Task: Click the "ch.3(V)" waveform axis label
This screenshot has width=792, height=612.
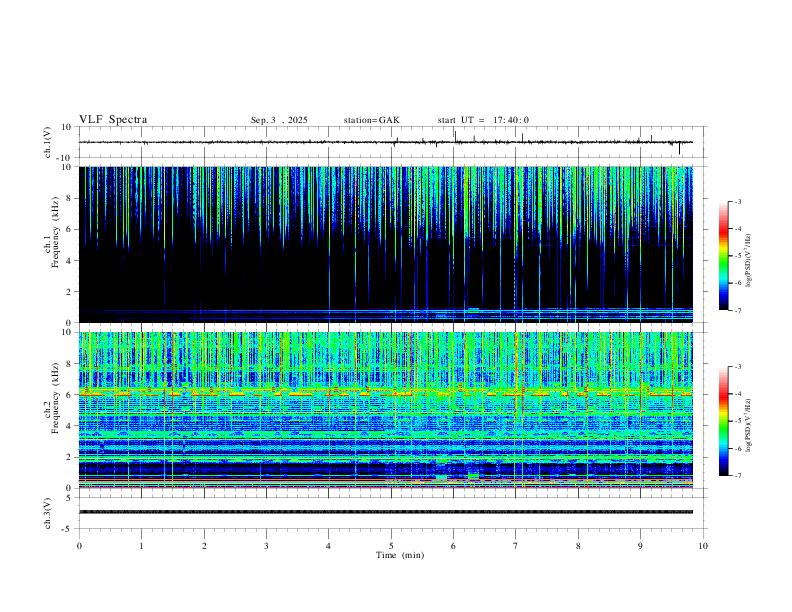Action: point(48,513)
